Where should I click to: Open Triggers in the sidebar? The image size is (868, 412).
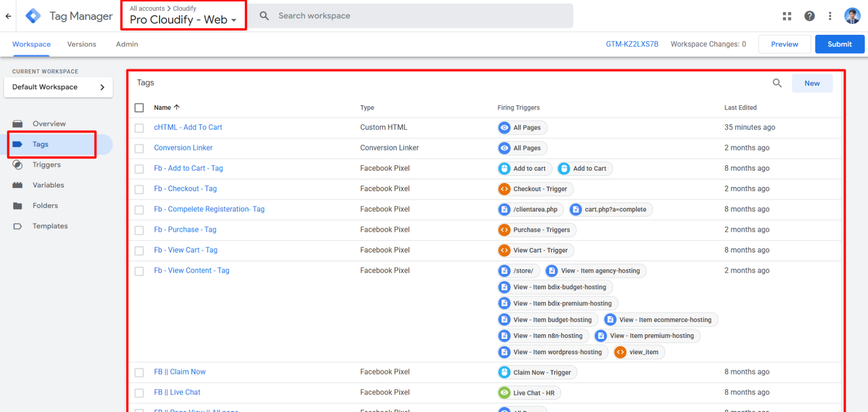[46, 165]
